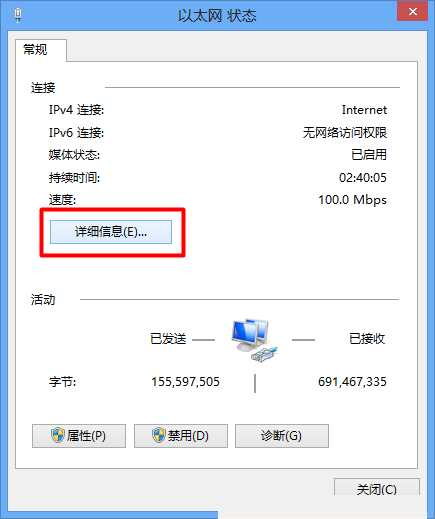Click the 速度 100.0 Mbps value
The width and height of the screenshot is (435, 519).
pos(353,200)
